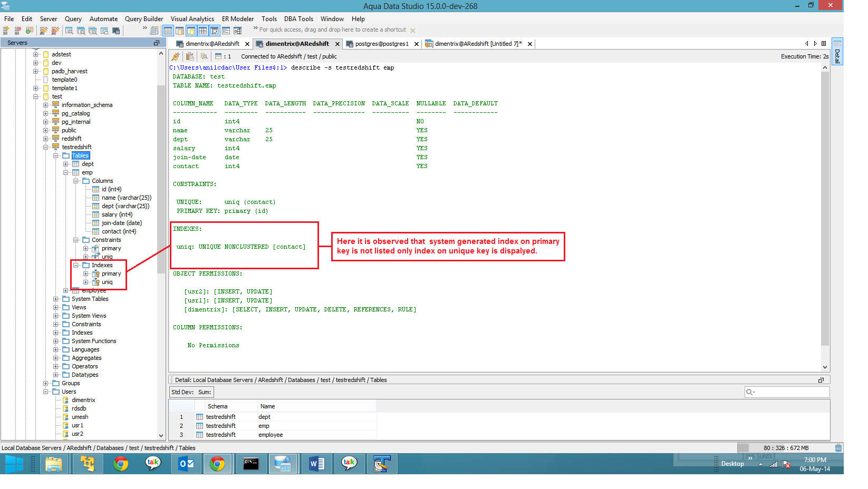Viewport: 868px width, 489px height.
Task: Click the garbage collection trash icon
Action: [x=838, y=448]
